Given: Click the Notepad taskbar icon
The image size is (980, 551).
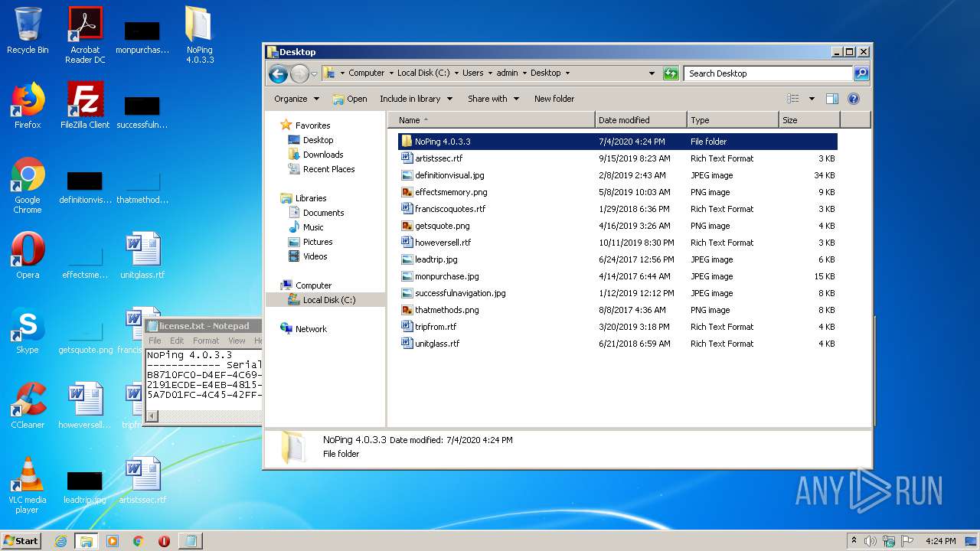Looking at the screenshot, I should tap(190, 541).
